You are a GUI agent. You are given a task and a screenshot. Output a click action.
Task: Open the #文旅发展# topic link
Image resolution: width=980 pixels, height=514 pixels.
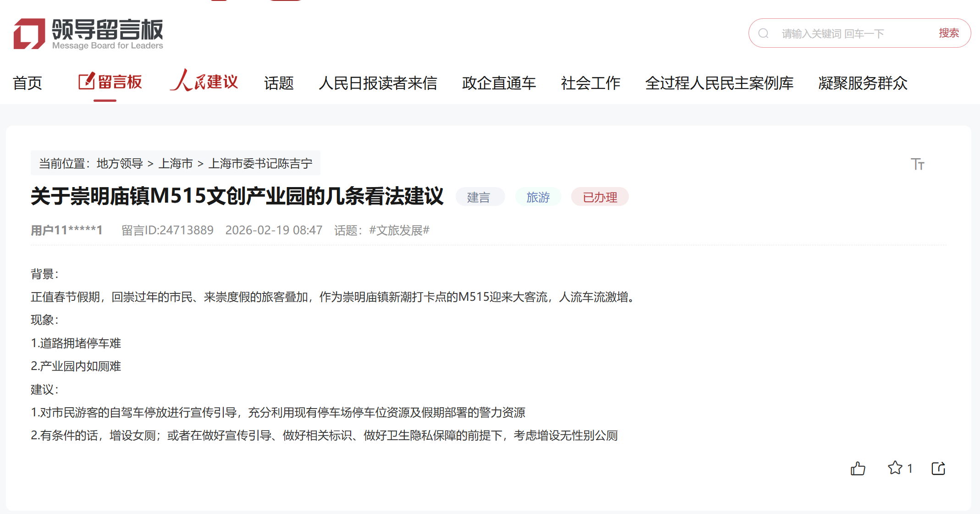pyautogui.click(x=399, y=230)
